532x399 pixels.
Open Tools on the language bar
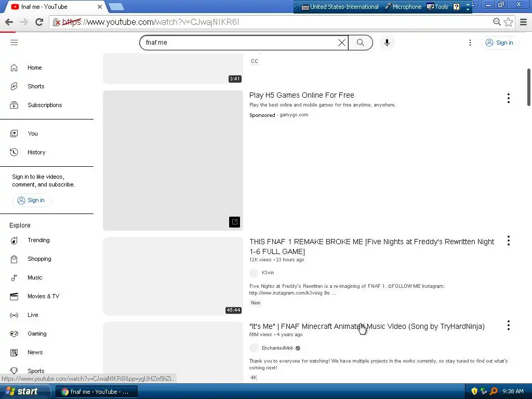(x=437, y=7)
